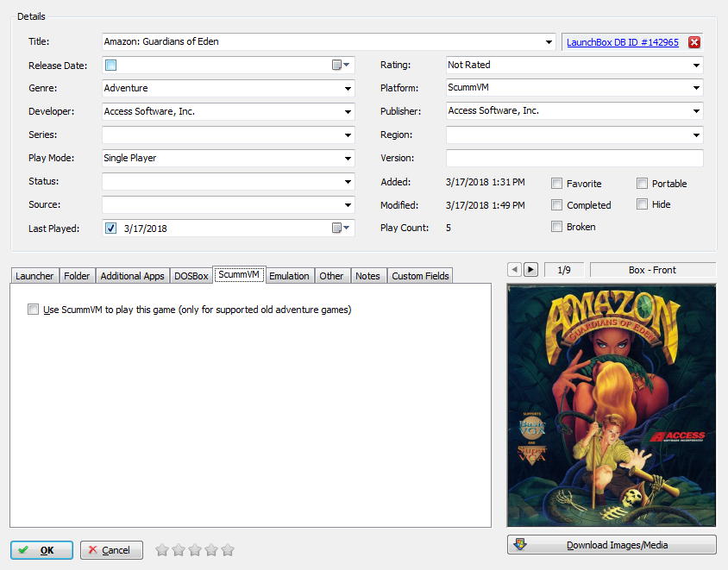This screenshot has height=570, width=728.
Task: Show the previous image with left arrow
Action: coord(514,270)
